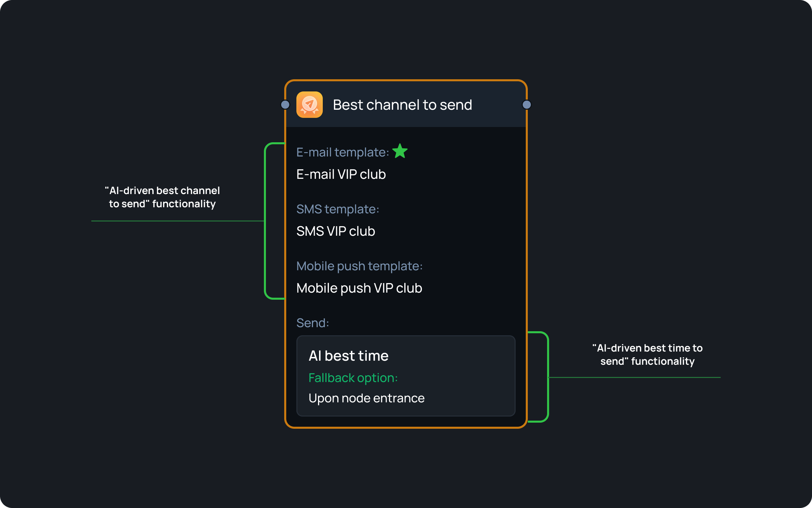Click the orange paper-plane node icon

[309, 105]
